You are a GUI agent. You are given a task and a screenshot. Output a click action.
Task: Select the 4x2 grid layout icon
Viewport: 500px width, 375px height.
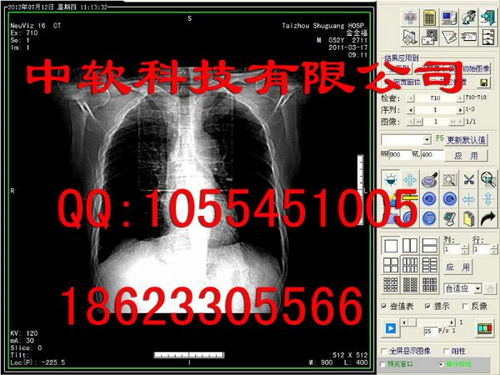point(410,265)
